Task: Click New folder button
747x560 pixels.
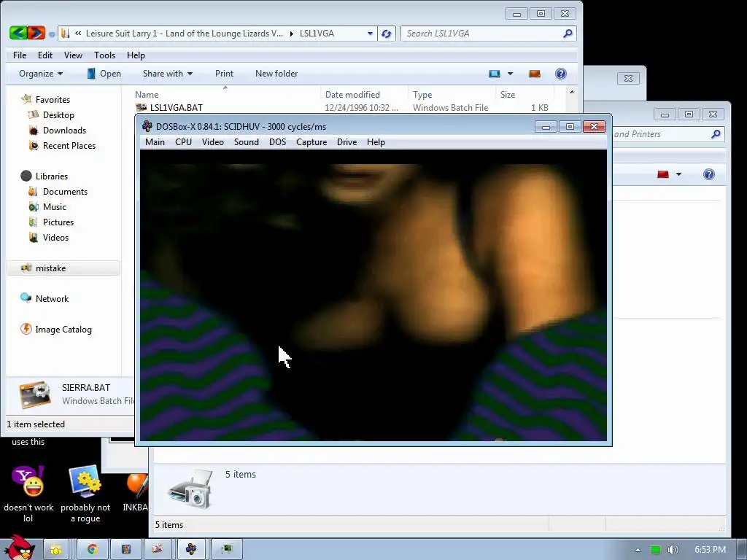Action: pos(276,74)
